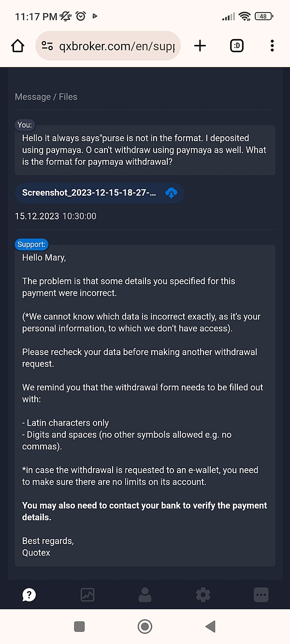
Task: Expand the more options ellipsis tab
Action: point(261,595)
